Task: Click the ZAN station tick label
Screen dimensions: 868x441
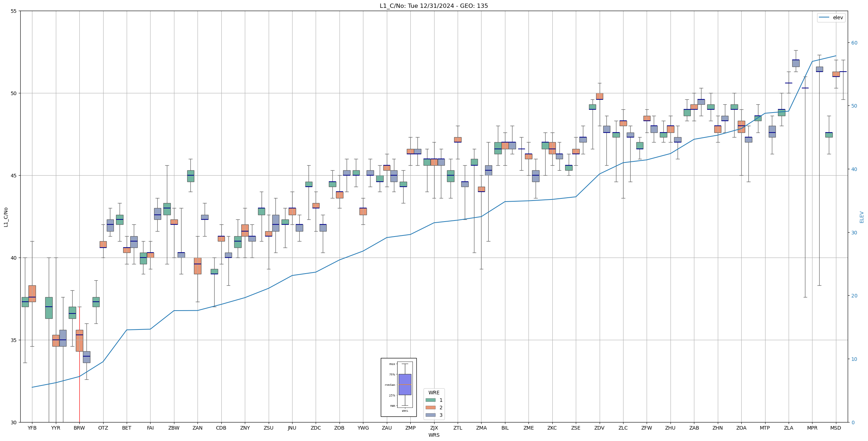Action: [198, 428]
